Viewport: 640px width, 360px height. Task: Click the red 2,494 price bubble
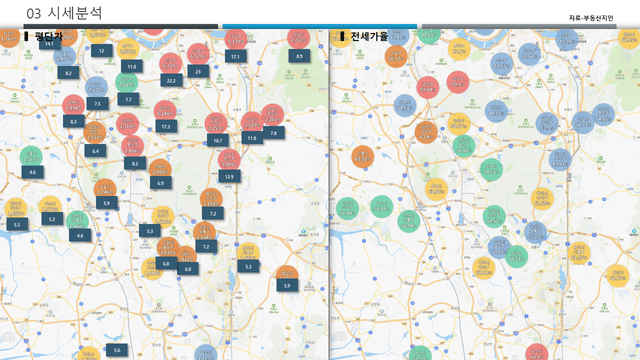[x=73, y=106]
